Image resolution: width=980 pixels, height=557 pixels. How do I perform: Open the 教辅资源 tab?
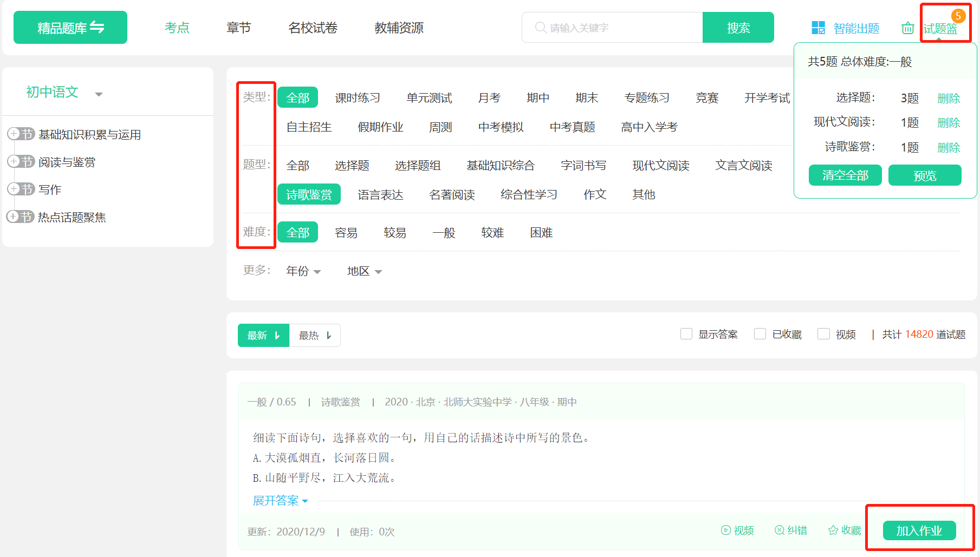[x=399, y=28]
